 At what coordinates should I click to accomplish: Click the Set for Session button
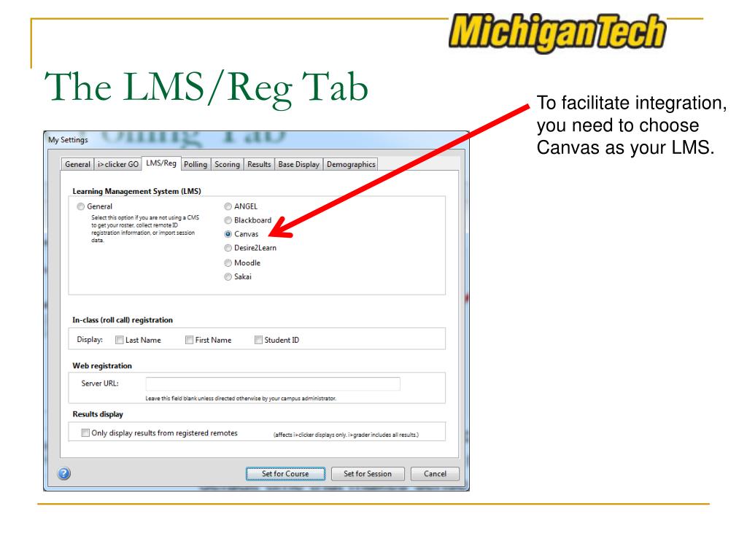368,474
